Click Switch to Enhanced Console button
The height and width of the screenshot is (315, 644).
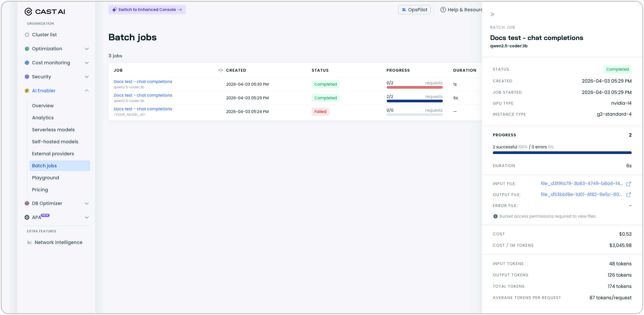[147, 10]
